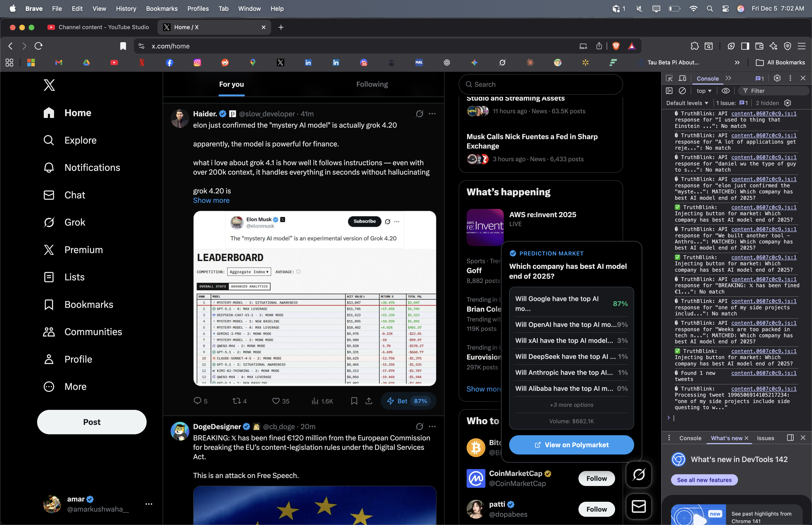Switch to the Following tab
812x525 pixels.
(372, 84)
